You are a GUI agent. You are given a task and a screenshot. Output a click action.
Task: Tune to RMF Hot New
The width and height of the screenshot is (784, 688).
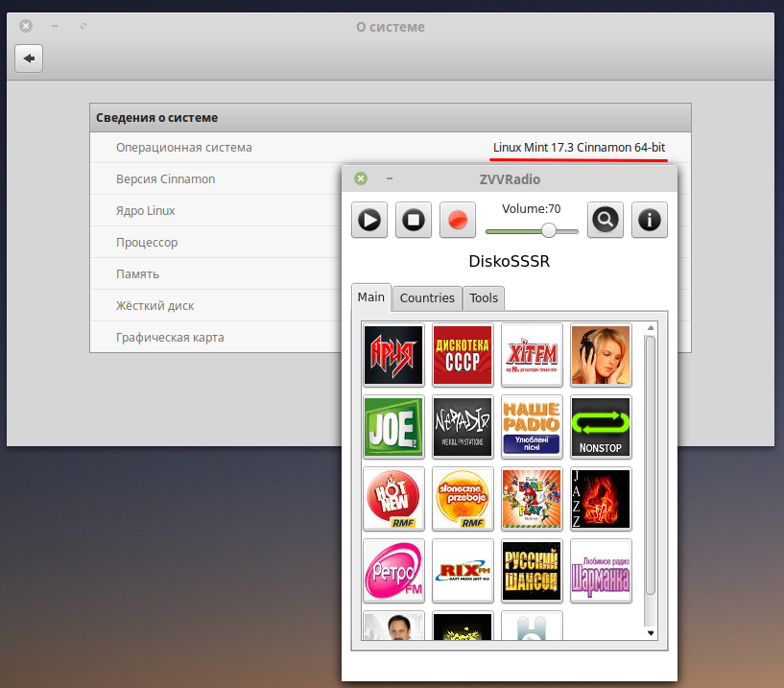coord(393,499)
